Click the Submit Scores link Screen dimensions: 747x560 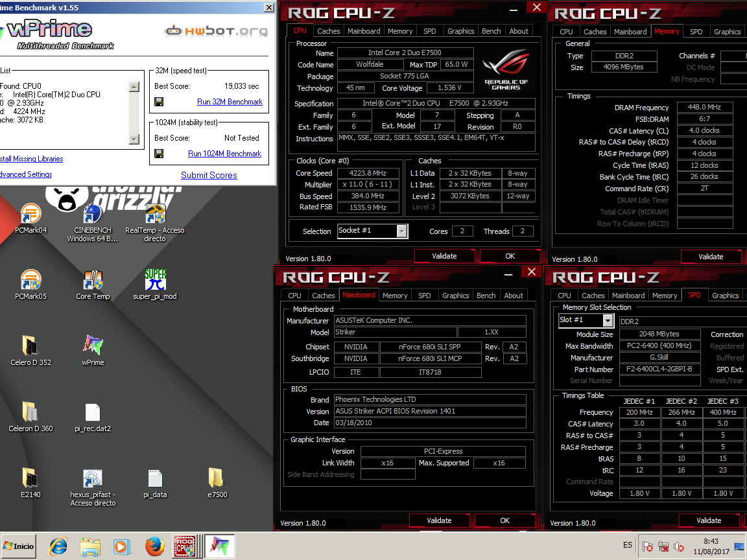(209, 175)
